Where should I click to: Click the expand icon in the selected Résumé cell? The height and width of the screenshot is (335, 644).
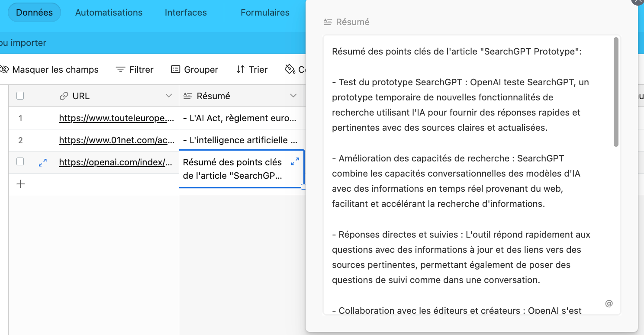295,161
